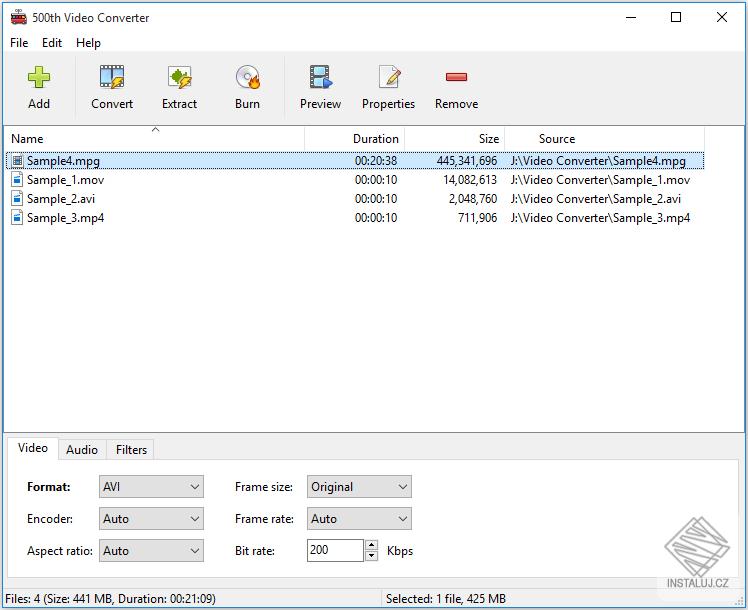Start conversion with the Convert icon
This screenshot has width=748, height=610.
click(x=112, y=77)
